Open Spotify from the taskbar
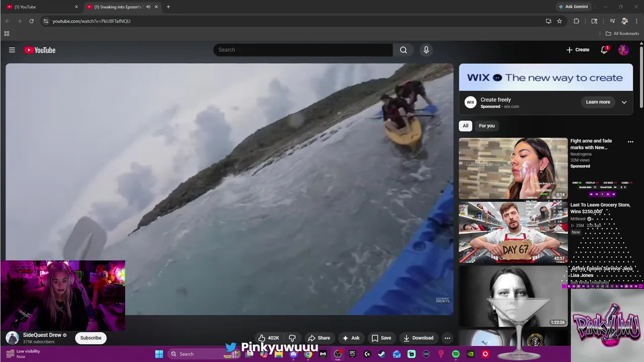 click(456, 354)
